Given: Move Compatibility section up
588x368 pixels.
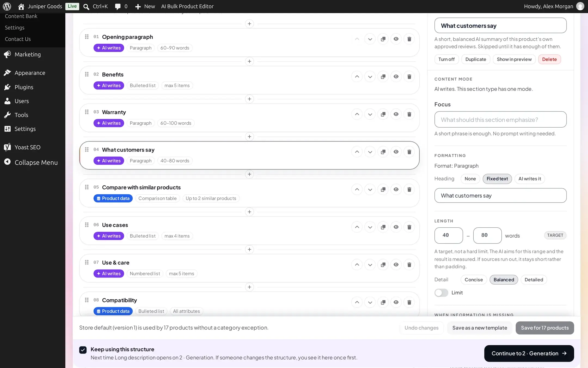Looking at the screenshot, I should tap(357, 302).
